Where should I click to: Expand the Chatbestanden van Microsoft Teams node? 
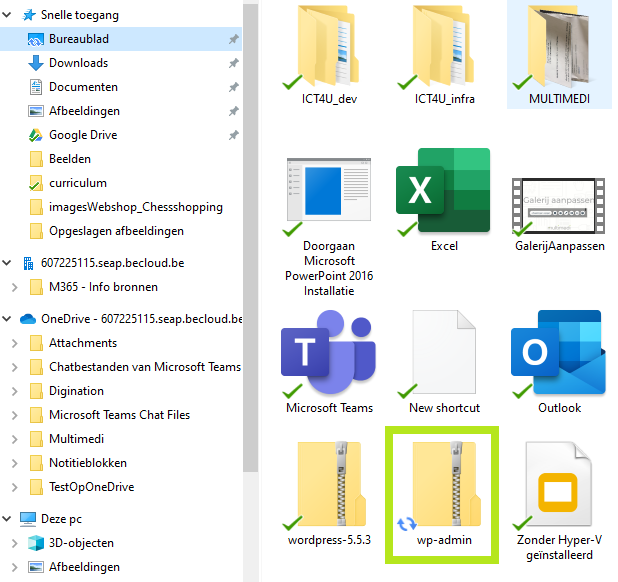[15, 367]
